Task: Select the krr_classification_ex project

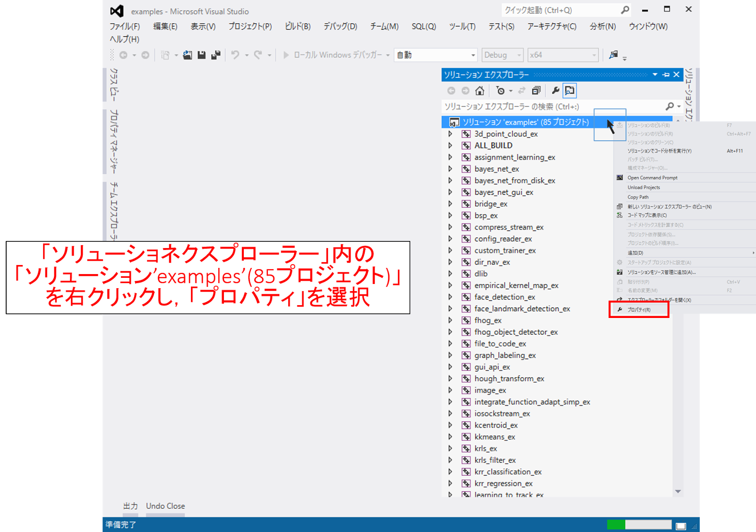Action: pyautogui.click(x=508, y=472)
